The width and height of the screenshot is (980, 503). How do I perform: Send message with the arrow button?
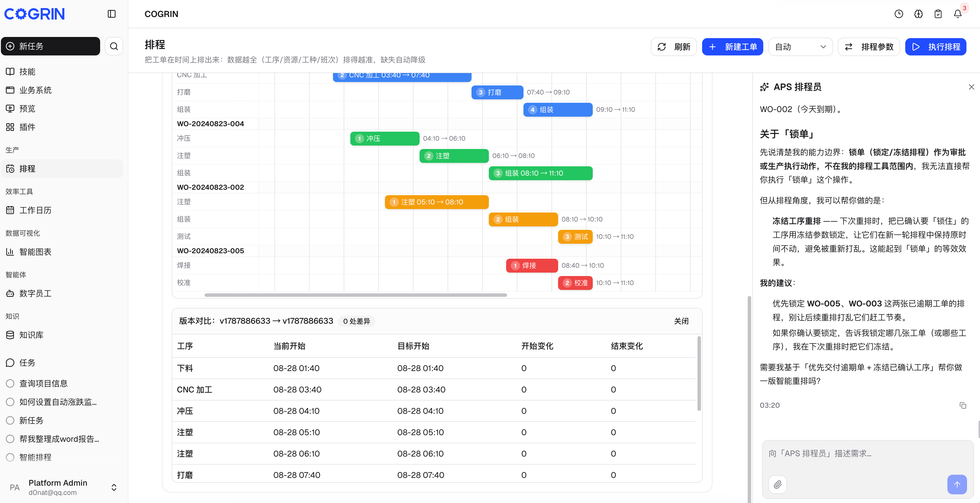coord(957,484)
